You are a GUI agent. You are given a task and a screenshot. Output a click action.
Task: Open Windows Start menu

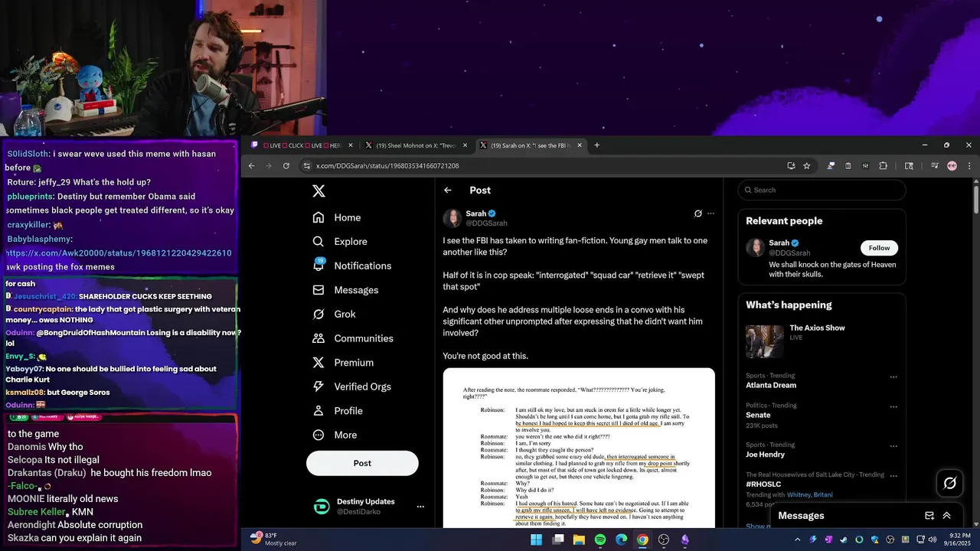537,540
